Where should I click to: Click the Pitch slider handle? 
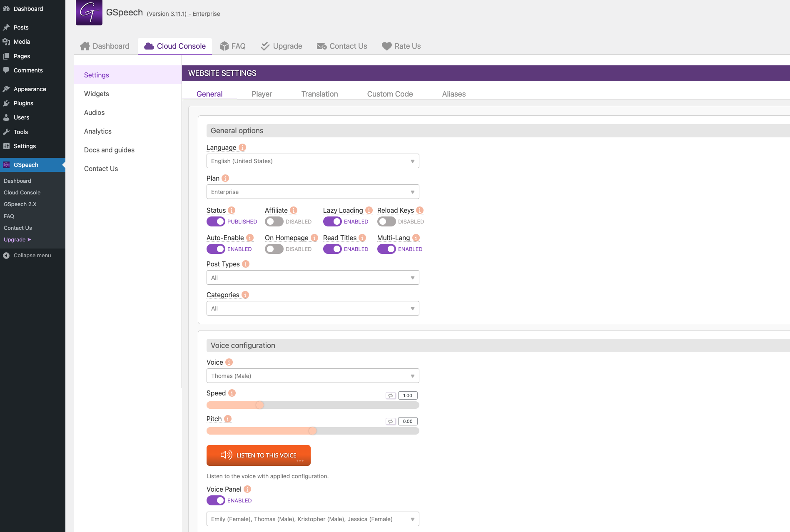click(313, 431)
